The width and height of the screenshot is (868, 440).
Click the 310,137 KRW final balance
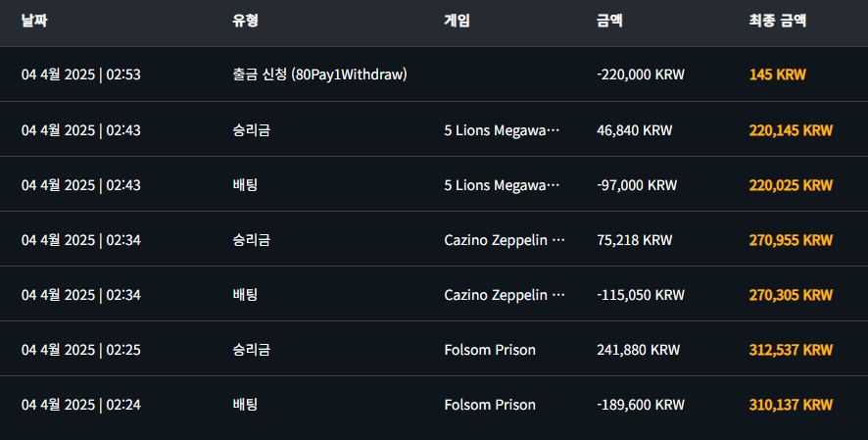click(x=790, y=405)
